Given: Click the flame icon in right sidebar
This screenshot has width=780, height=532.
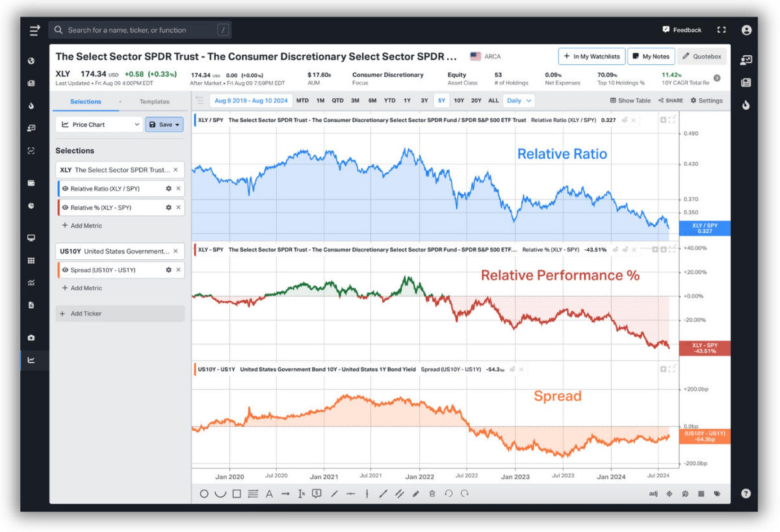Looking at the screenshot, I should tap(746, 105).
